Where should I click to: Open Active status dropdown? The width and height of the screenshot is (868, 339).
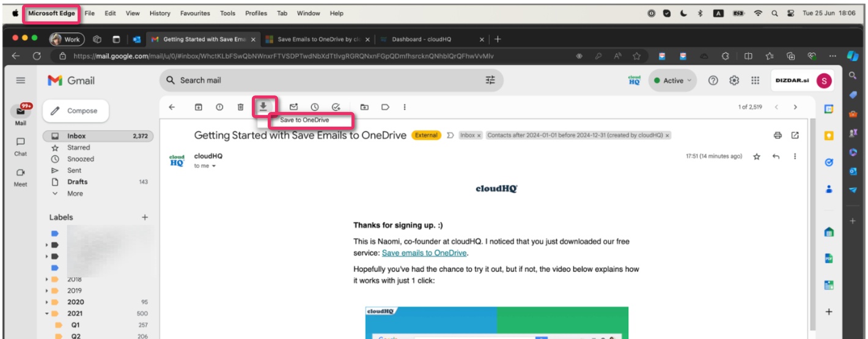(673, 80)
